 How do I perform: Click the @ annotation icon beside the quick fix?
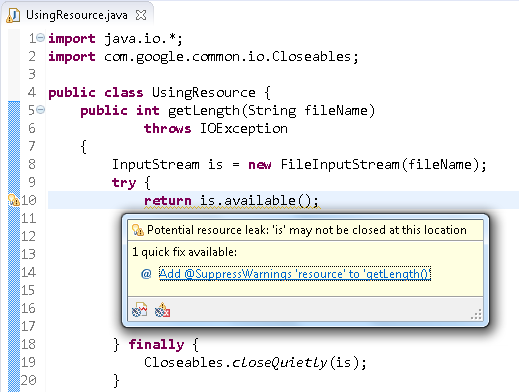click(146, 274)
